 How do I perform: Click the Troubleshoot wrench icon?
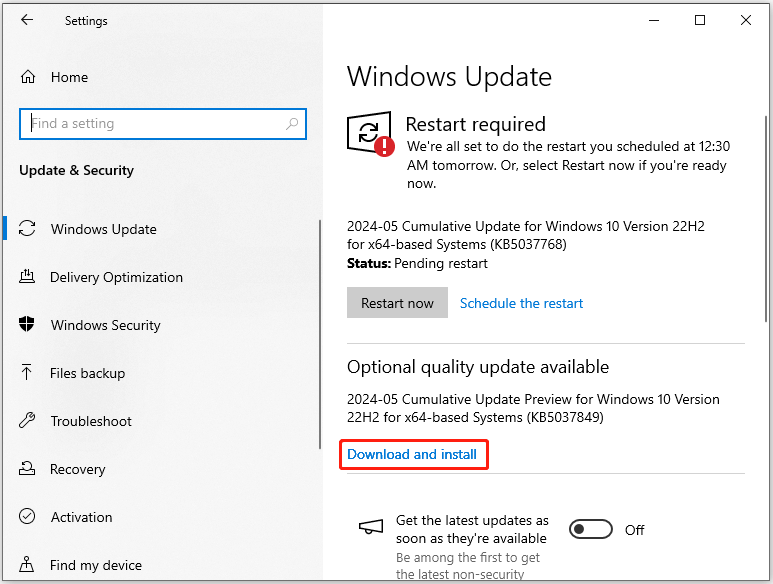pyautogui.click(x=27, y=420)
